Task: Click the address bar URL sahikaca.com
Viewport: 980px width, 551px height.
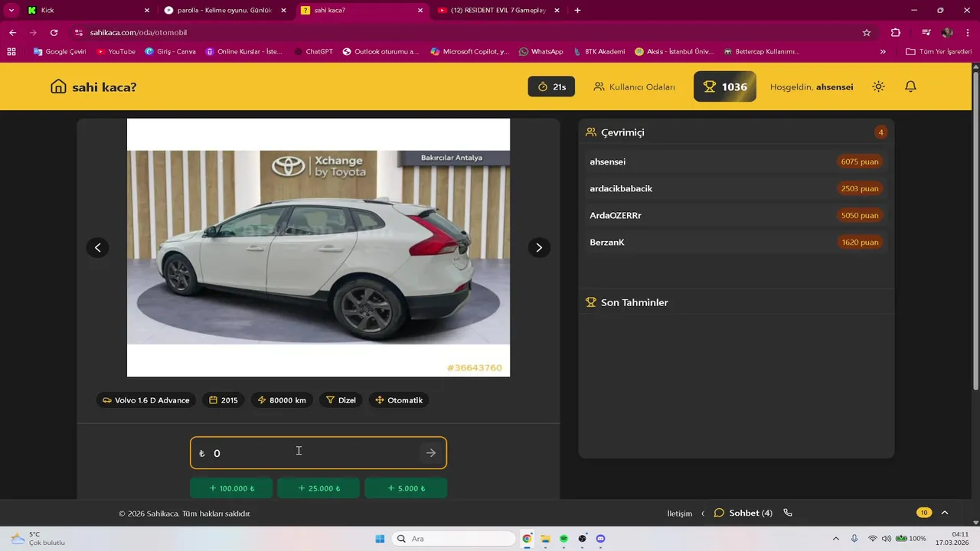Action: pyautogui.click(x=139, y=33)
